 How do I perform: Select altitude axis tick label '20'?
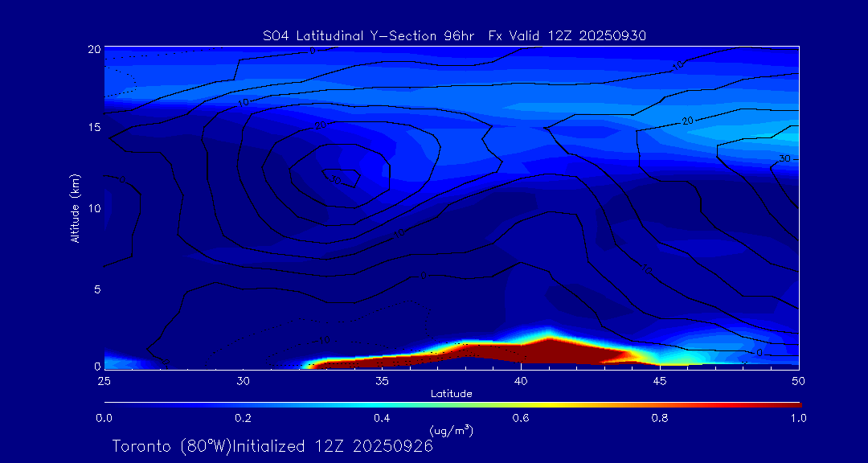click(93, 49)
